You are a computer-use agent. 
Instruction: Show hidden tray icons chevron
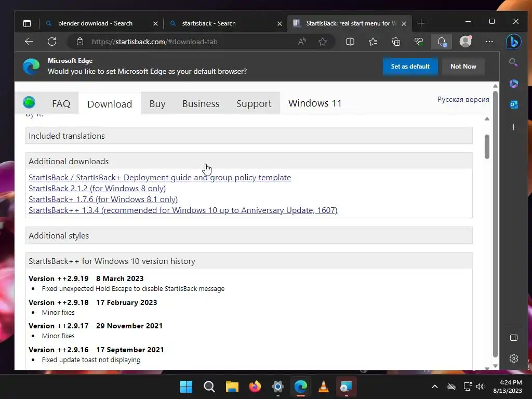[435, 387]
